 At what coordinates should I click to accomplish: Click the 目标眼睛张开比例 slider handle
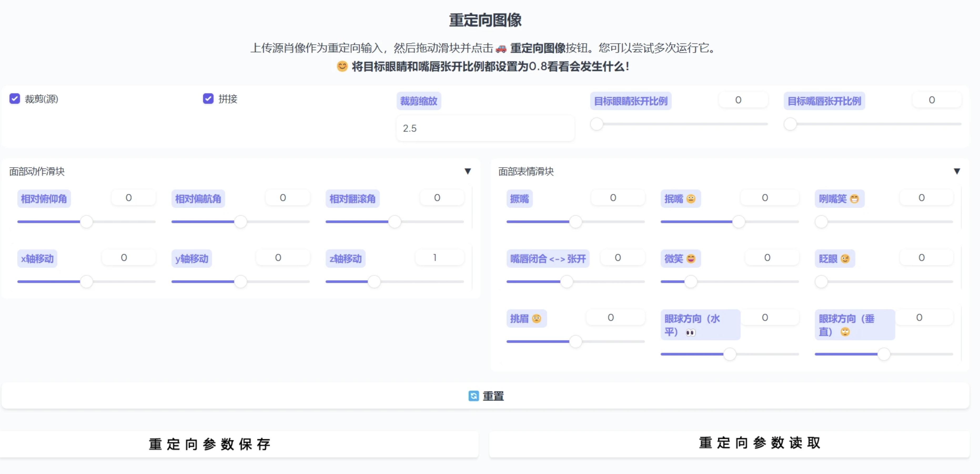click(597, 124)
